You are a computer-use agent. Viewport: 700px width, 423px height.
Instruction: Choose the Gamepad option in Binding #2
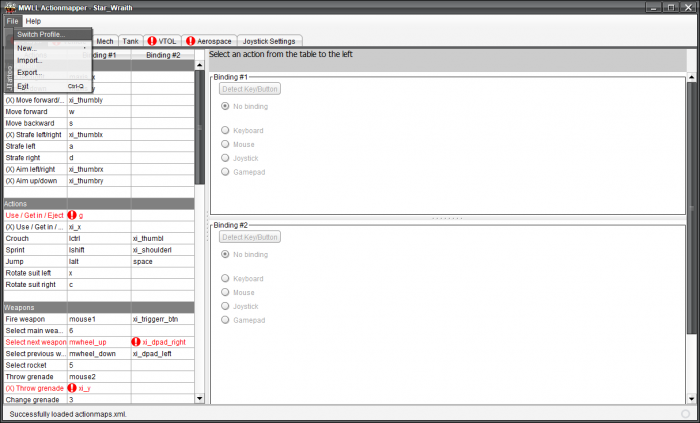(225, 320)
